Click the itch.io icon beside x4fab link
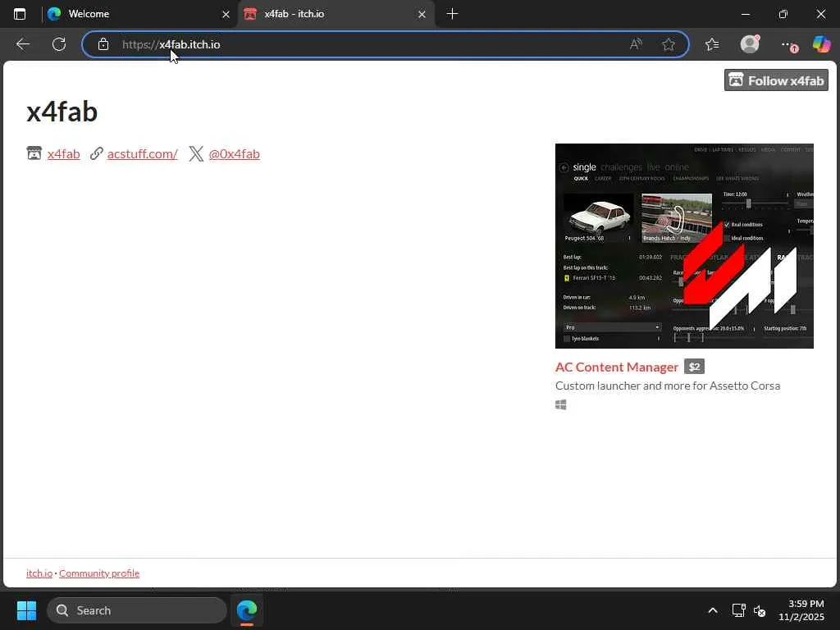Screen dimensions: 840x630 34,153
